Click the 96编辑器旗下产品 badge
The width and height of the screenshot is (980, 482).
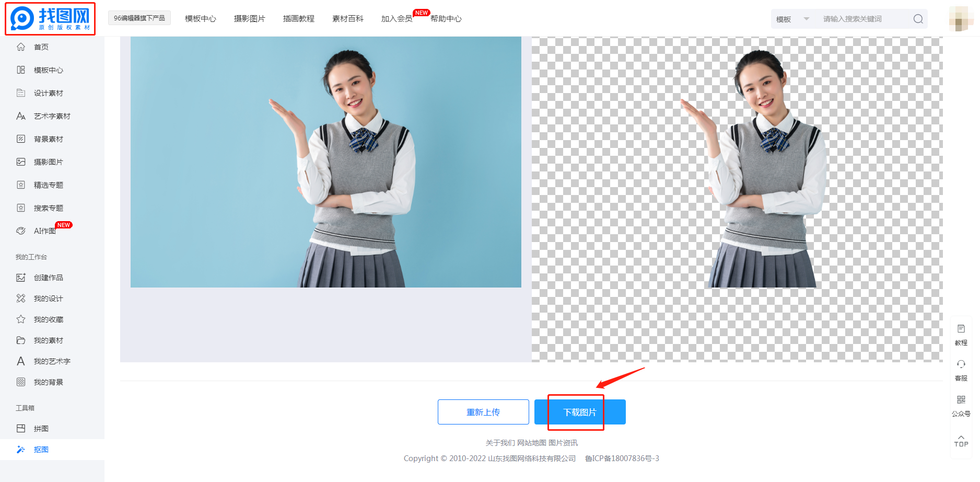coord(139,18)
